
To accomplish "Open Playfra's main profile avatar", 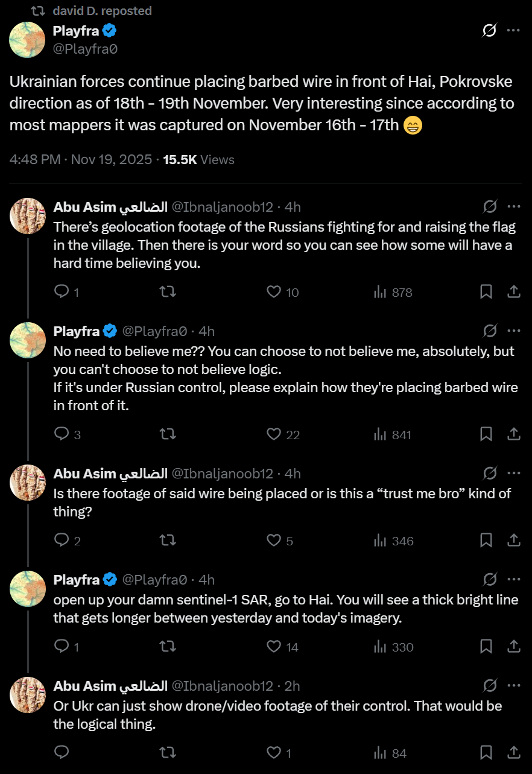I will pyautogui.click(x=27, y=40).
